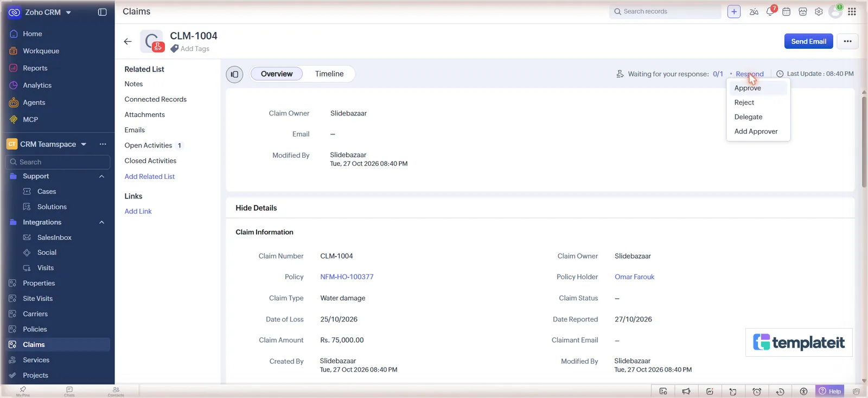The height and width of the screenshot is (398, 868).
Task: Open the notifications bell icon
Action: click(x=770, y=11)
